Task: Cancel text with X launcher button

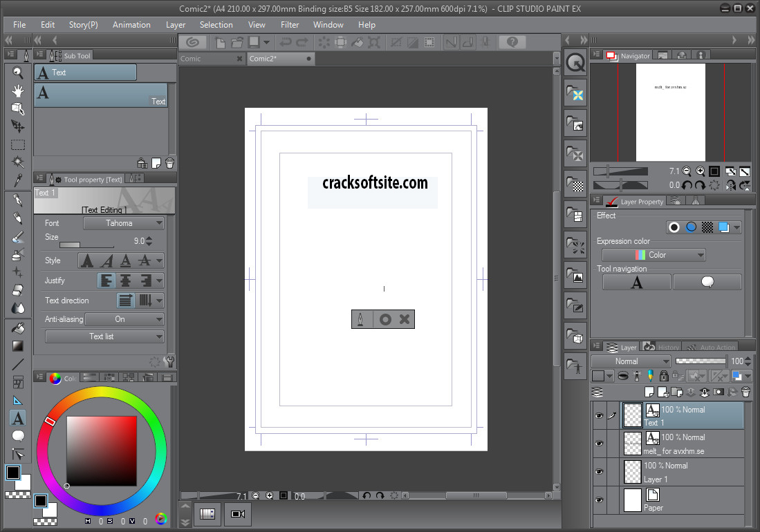Action: (x=405, y=319)
